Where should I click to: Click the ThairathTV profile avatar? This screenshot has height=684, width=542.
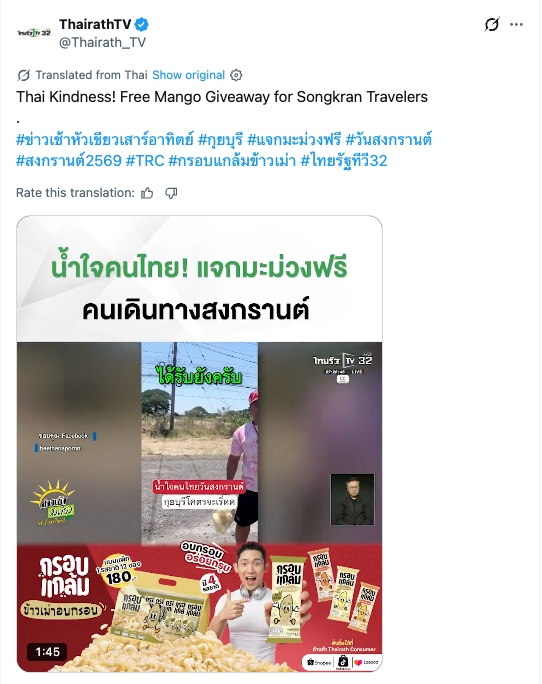click(34, 33)
